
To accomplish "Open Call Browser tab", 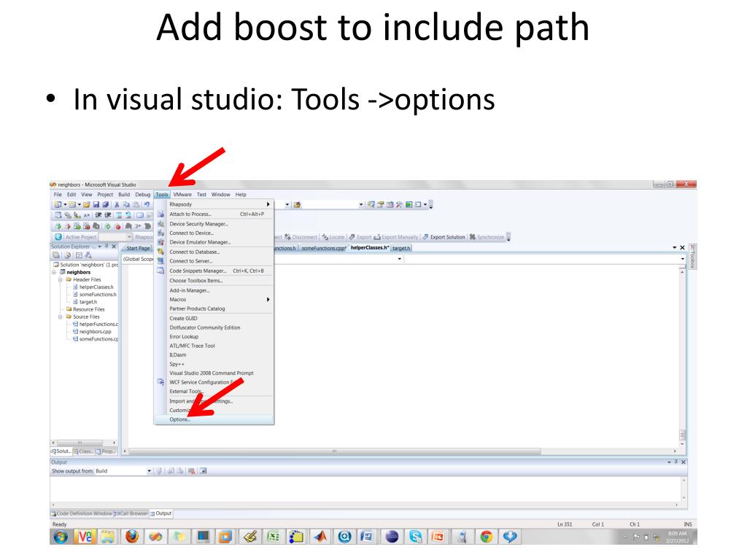I will click(x=131, y=513).
